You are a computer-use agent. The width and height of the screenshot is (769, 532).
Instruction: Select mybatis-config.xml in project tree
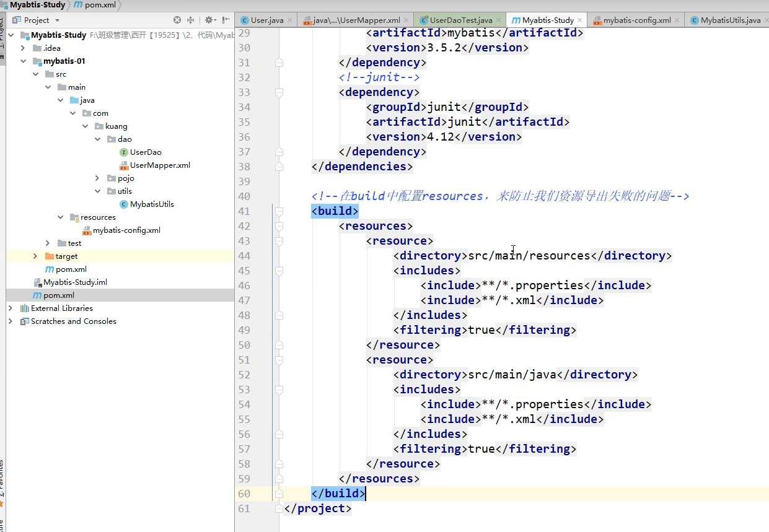[x=126, y=230]
